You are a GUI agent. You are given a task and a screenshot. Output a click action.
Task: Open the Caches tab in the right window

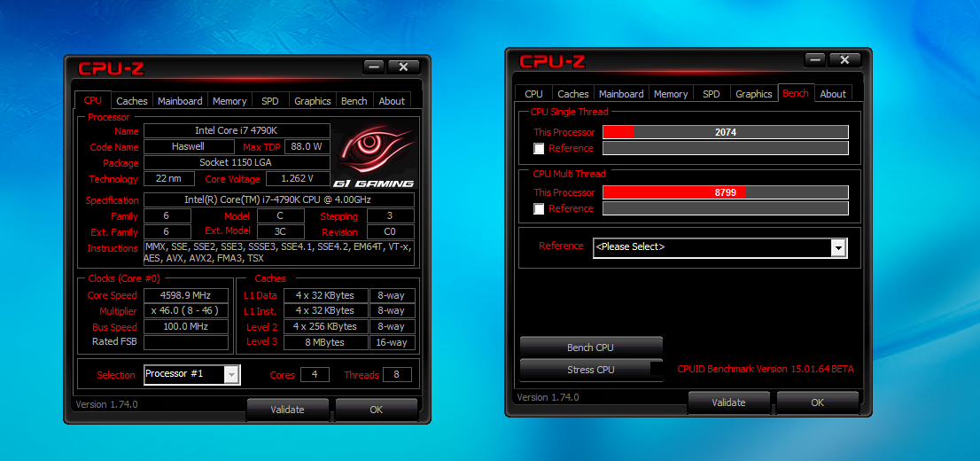pyautogui.click(x=573, y=94)
